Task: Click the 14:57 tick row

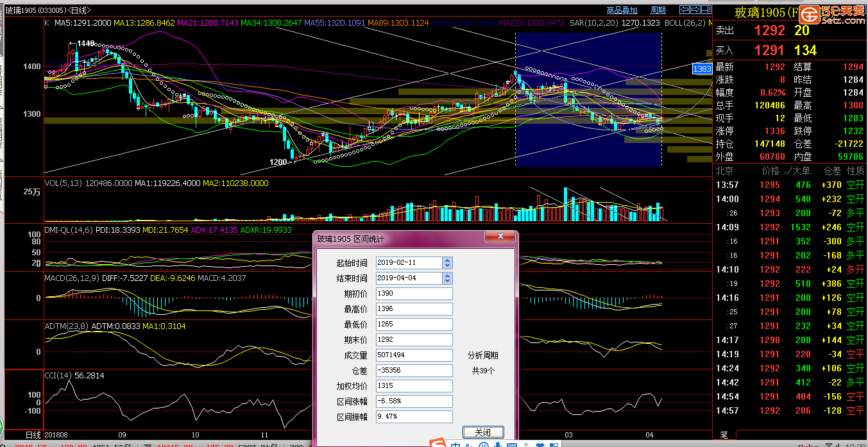Action: 790,410
